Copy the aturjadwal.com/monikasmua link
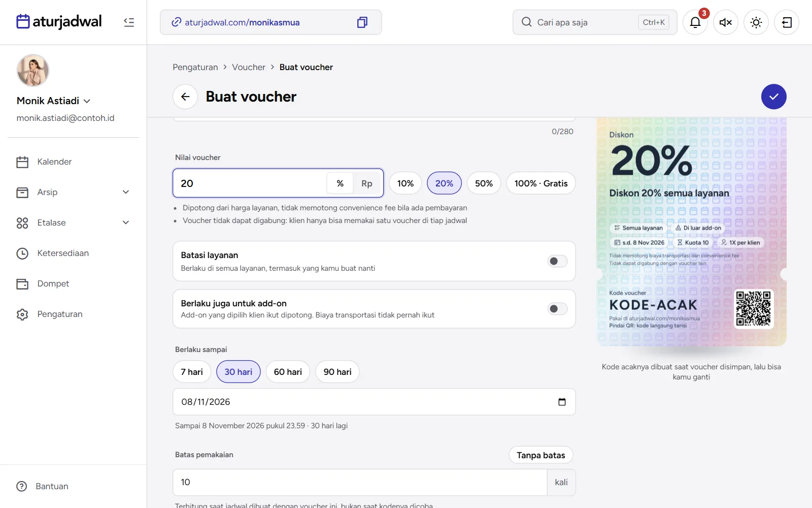The height and width of the screenshot is (508, 812). 362,22
